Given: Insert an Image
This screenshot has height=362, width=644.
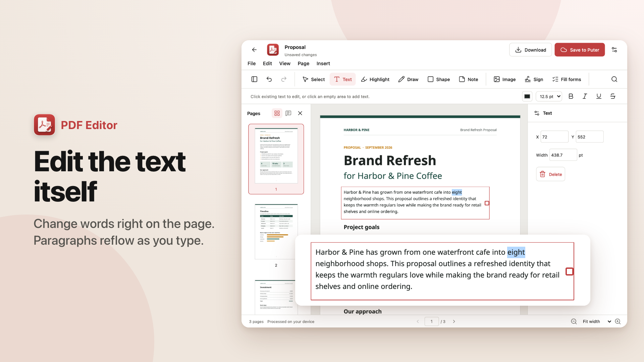Looking at the screenshot, I should coord(504,79).
